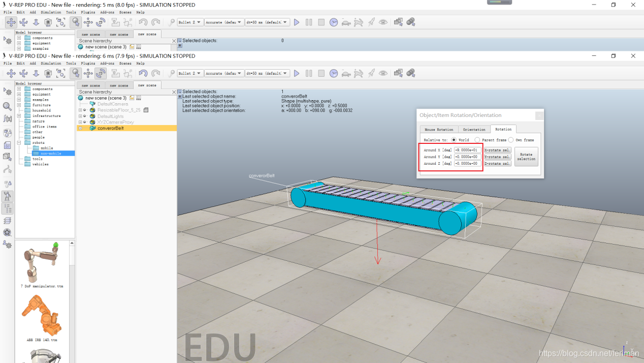Toggle the scene hierarchy list icon

click(x=7, y=208)
